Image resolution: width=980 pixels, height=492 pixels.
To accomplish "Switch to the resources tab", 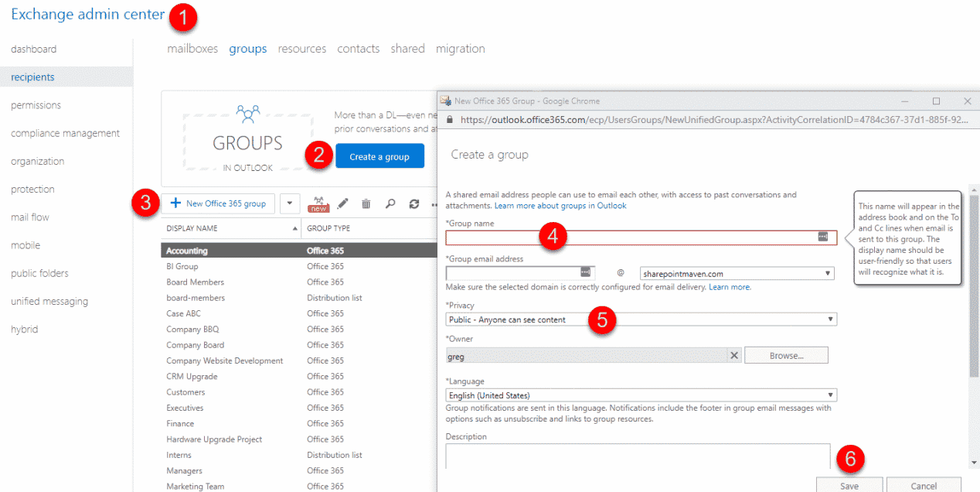I will click(301, 48).
